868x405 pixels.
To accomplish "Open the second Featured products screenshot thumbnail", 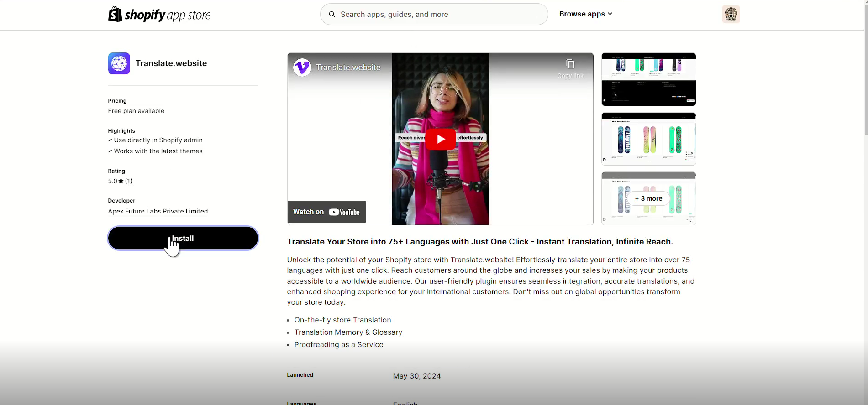I will pyautogui.click(x=649, y=139).
